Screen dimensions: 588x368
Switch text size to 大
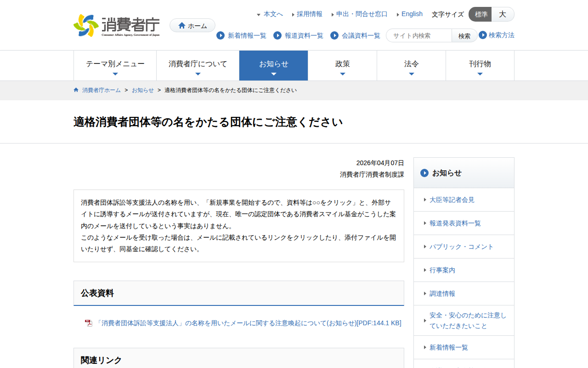pyautogui.click(x=503, y=14)
